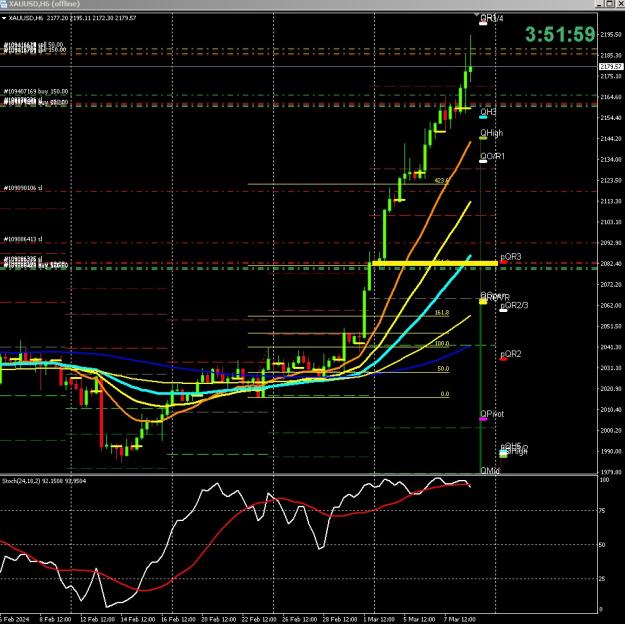The image size is (625, 624).
Task: Click the 2195.50 price scale value
Action: point(611,35)
